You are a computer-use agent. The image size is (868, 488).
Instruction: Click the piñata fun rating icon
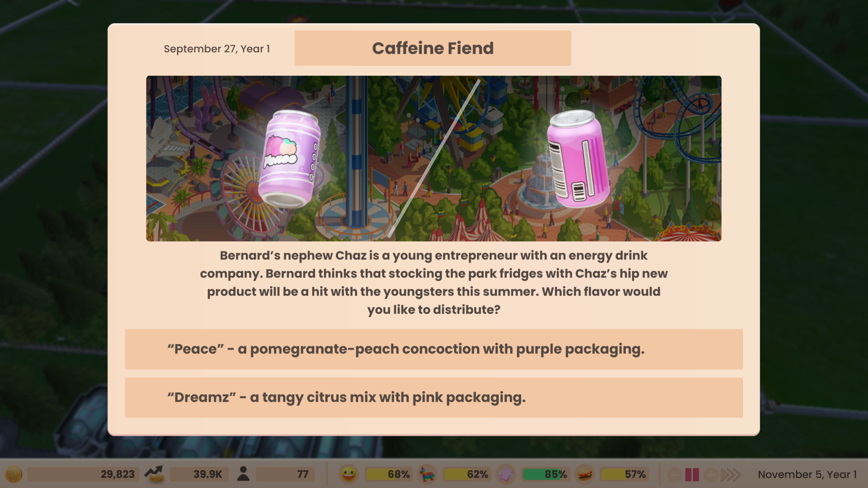point(427,474)
